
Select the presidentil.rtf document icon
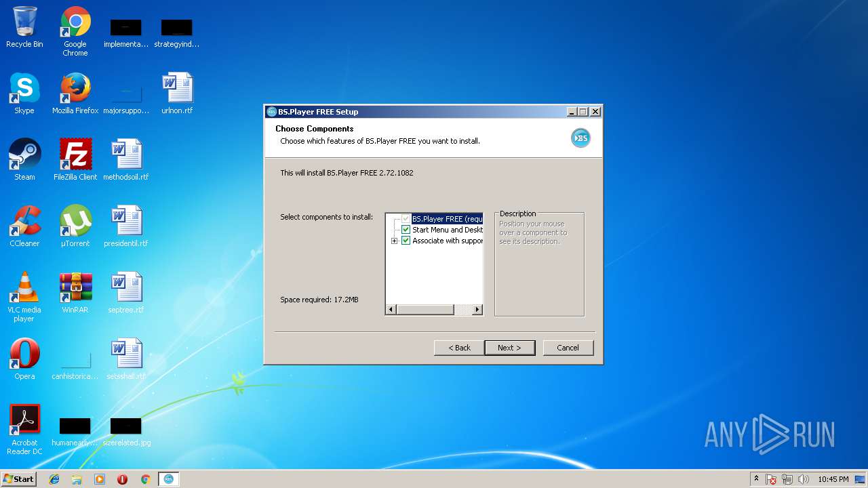tap(126, 226)
